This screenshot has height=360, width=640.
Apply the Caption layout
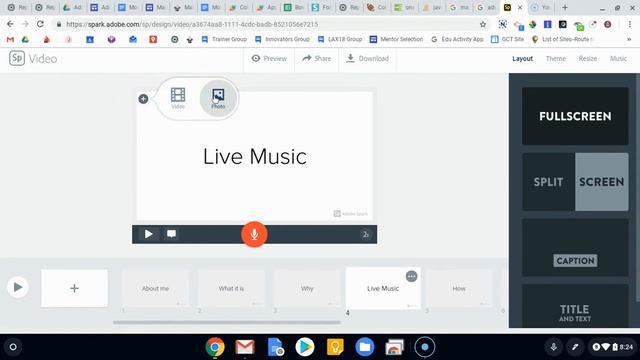[575, 247]
